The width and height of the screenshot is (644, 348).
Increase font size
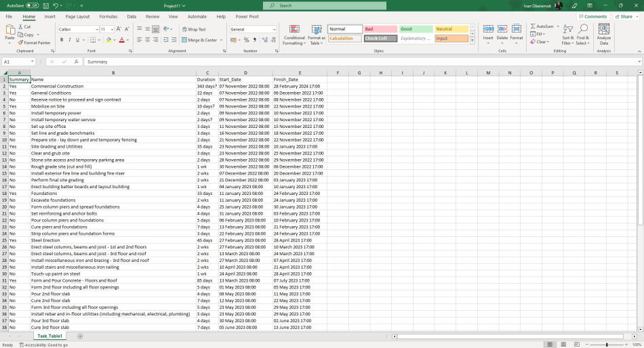[x=119, y=29]
